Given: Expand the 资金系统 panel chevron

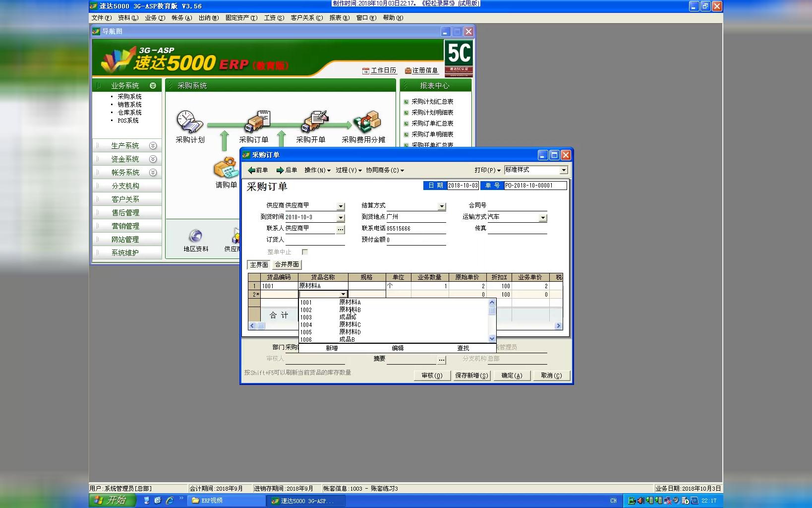Looking at the screenshot, I should [x=153, y=159].
